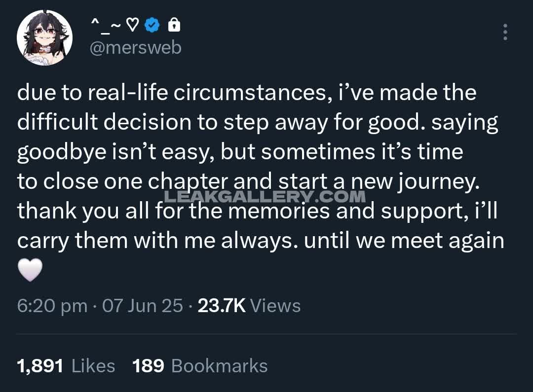Viewport: 533px width, 392px height.
Task: Click the heart outline in display name
Action: click(132, 25)
